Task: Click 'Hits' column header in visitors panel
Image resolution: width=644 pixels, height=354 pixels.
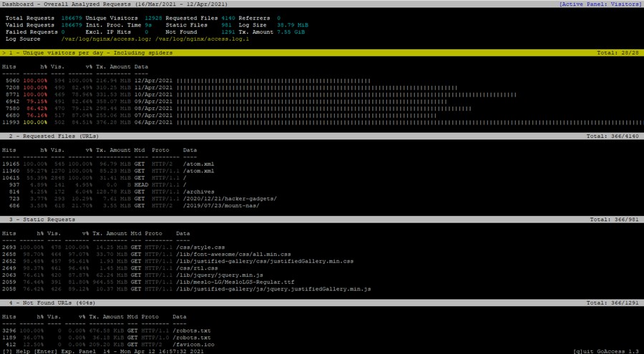Action: 9,67
